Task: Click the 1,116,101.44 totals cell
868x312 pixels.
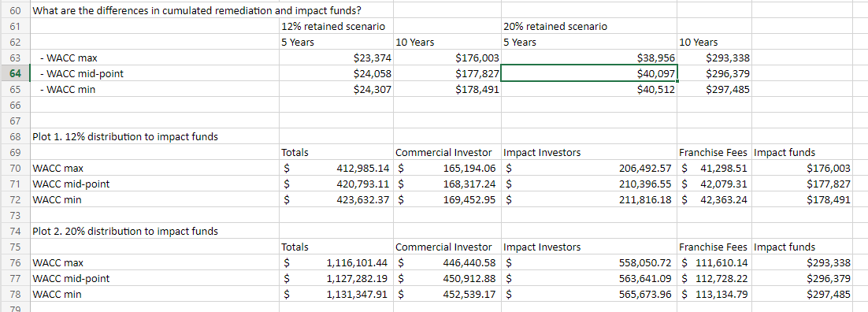Action: (336, 262)
